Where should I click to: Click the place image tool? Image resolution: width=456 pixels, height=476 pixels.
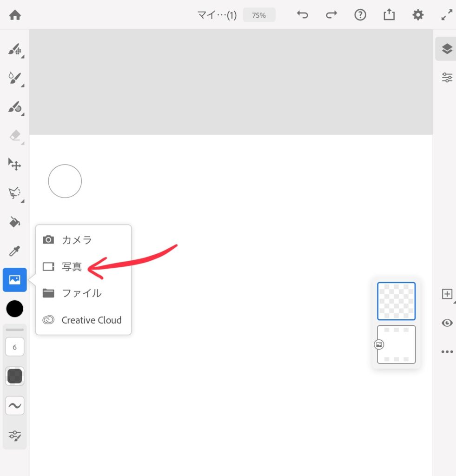(14, 279)
